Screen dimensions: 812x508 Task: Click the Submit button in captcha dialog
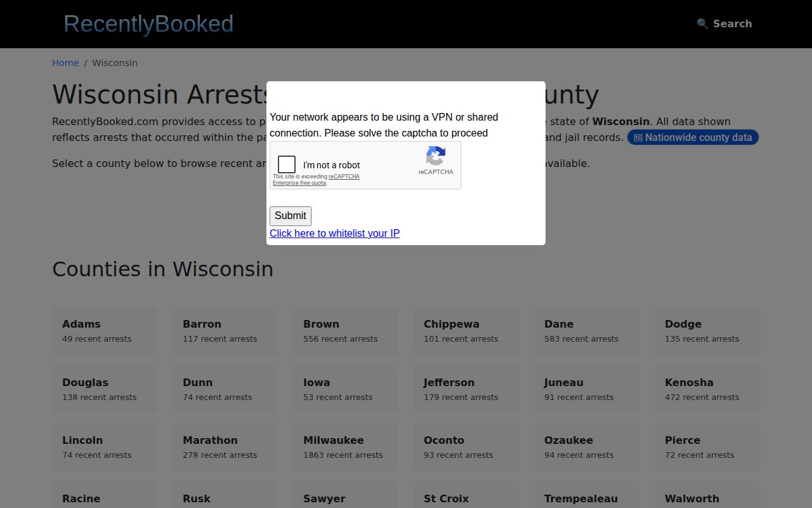[x=291, y=216]
